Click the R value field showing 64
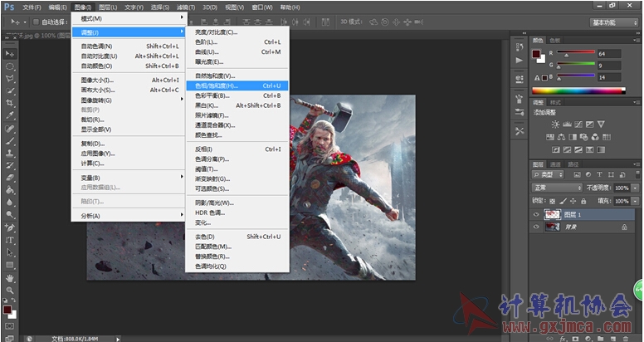This screenshot has width=644, height=342. [609, 54]
